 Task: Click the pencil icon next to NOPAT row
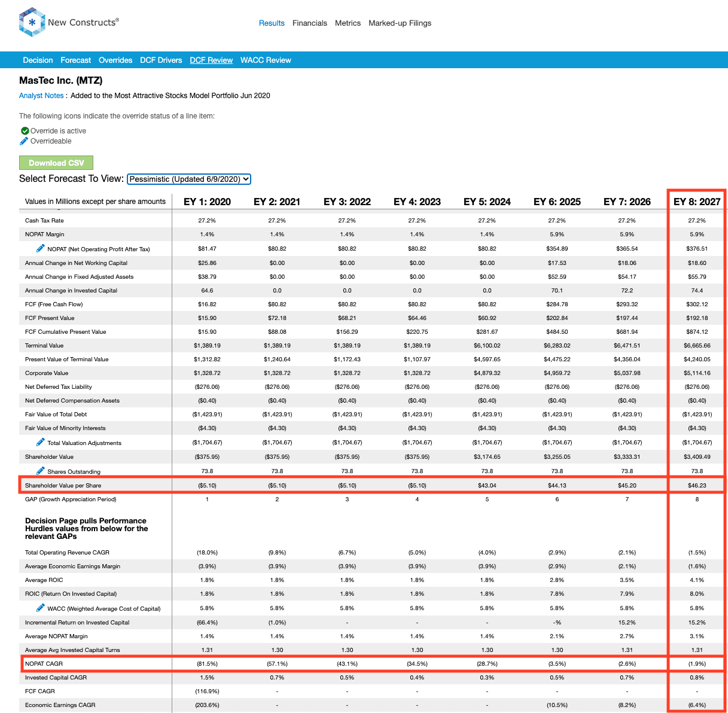coord(41,248)
